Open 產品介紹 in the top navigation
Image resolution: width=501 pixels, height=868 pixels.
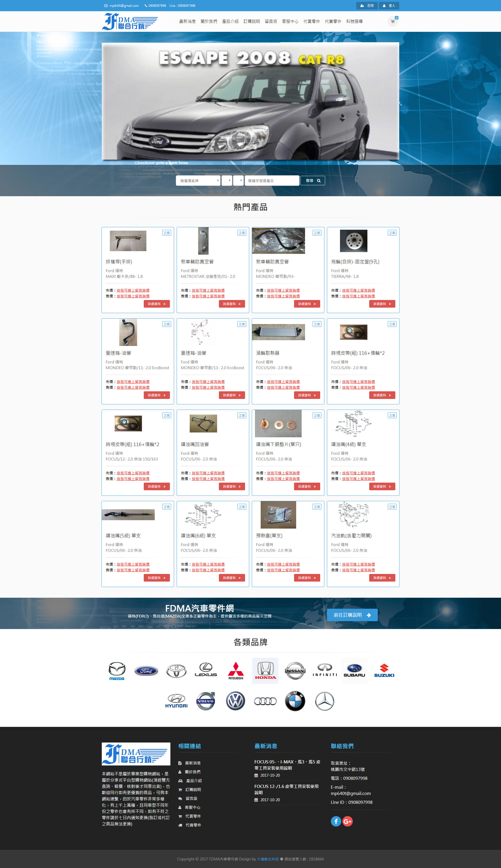coord(230,21)
